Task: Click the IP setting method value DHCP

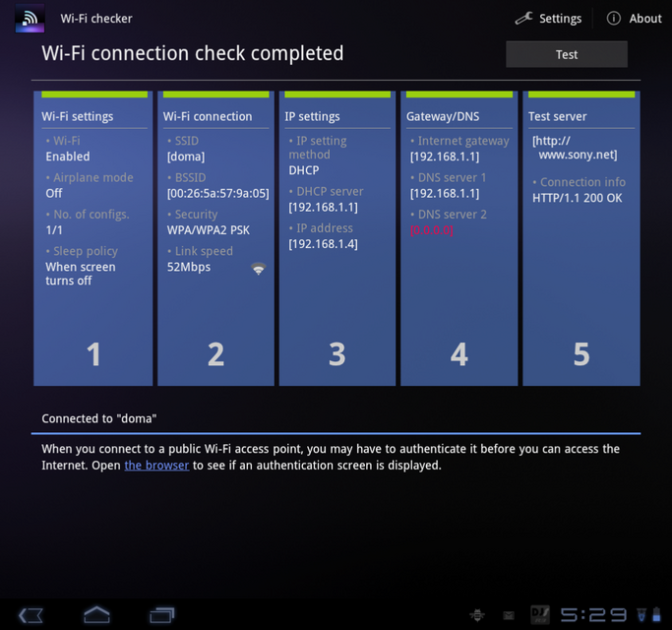Action: (304, 170)
